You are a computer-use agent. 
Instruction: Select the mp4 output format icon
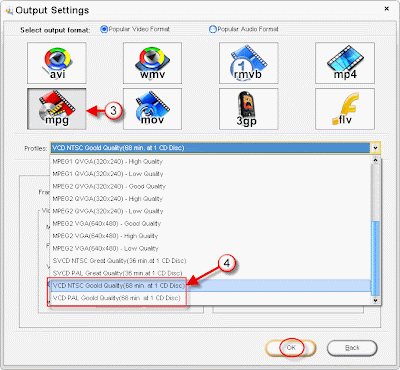[x=345, y=63]
